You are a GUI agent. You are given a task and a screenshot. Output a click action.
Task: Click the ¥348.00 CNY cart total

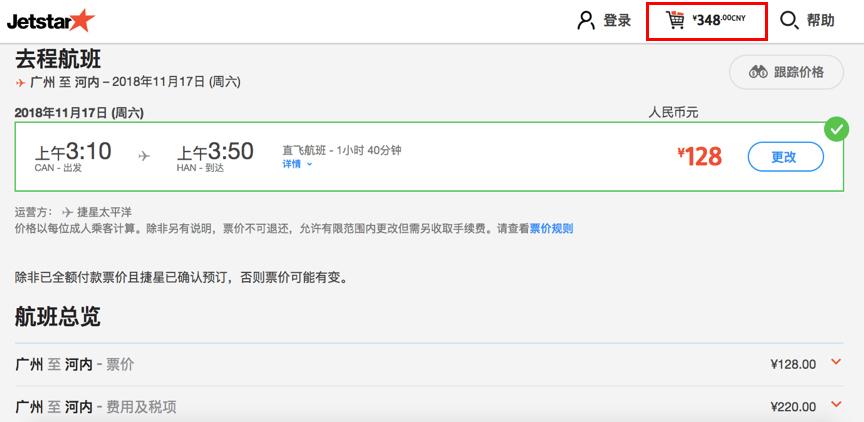(719, 20)
